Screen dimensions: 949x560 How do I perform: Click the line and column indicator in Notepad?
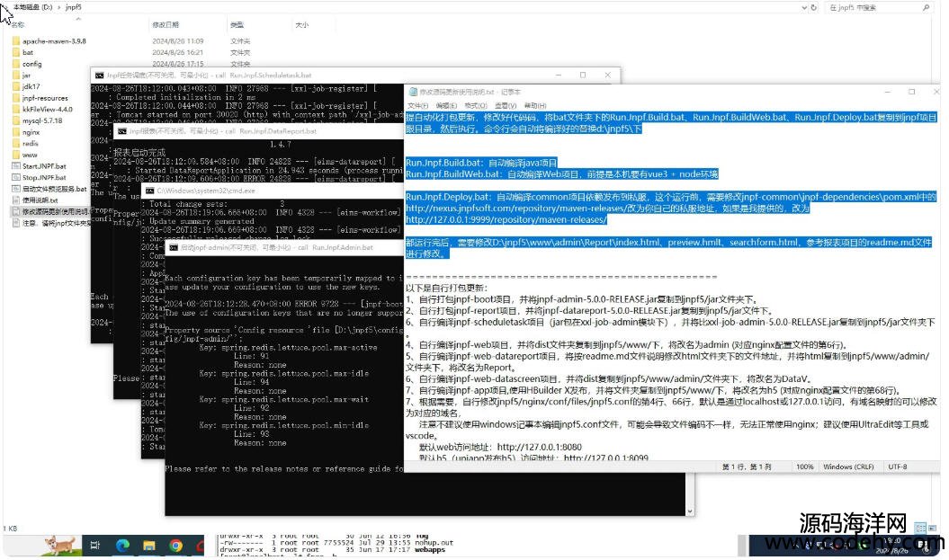tap(747, 467)
